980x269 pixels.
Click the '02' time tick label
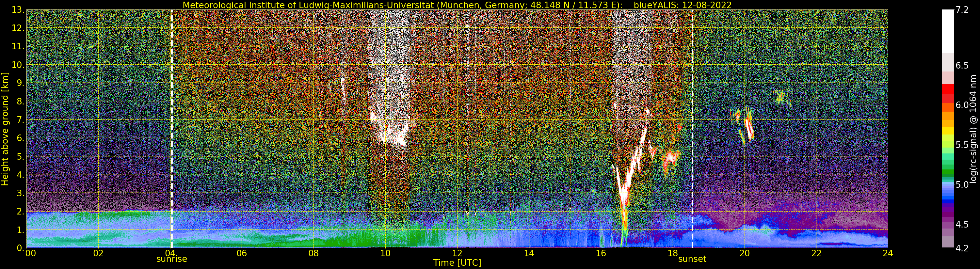click(x=98, y=253)
